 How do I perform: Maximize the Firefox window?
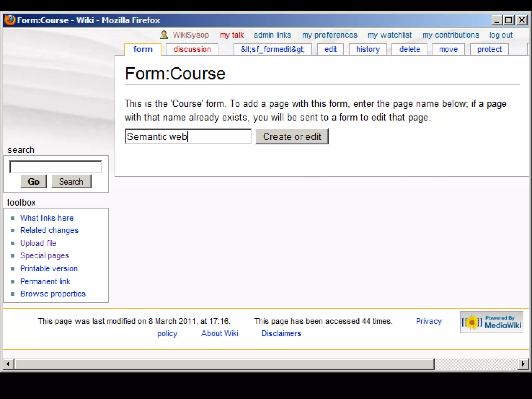(509, 20)
